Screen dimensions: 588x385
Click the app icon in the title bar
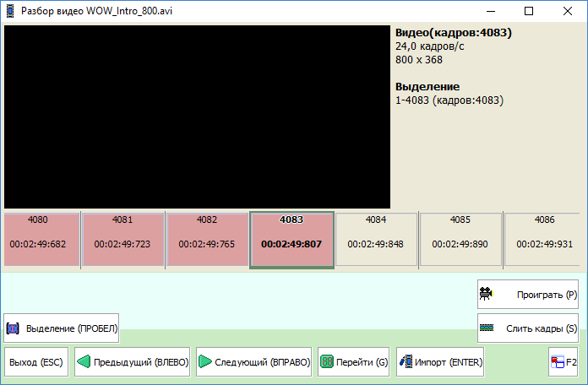[10, 11]
